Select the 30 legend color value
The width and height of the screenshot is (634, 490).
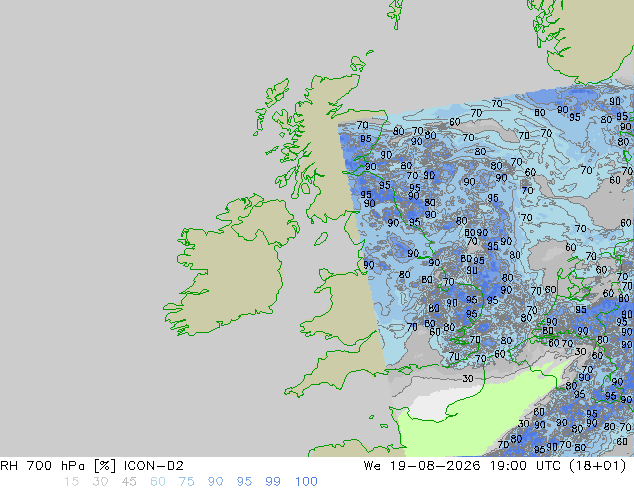(100, 482)
